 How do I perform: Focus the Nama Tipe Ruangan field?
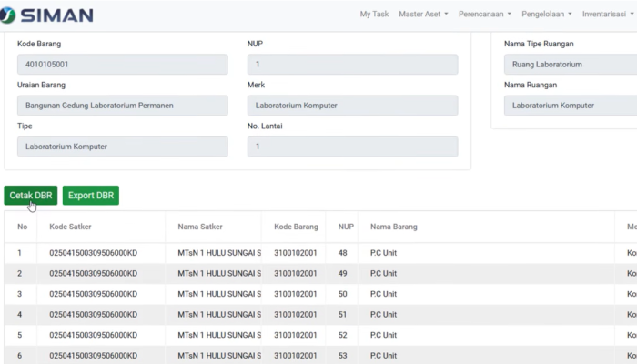pos(571,65)
